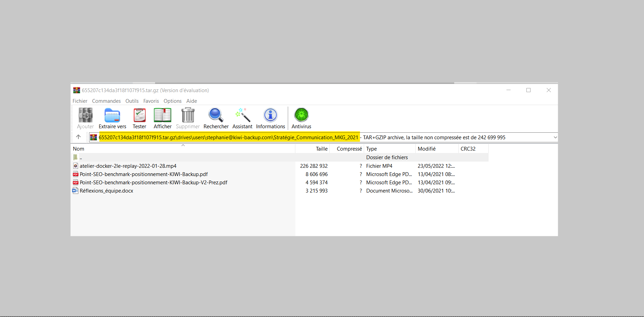Click the MP4 file icon for atelier-docker
Screen dimensions: 644x317
click(76, 166)
